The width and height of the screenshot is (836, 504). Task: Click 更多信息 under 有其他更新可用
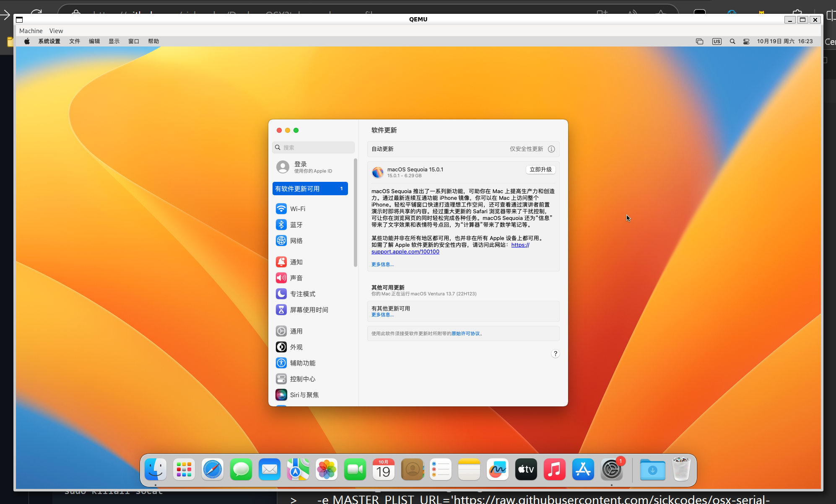tap(382, 315)
